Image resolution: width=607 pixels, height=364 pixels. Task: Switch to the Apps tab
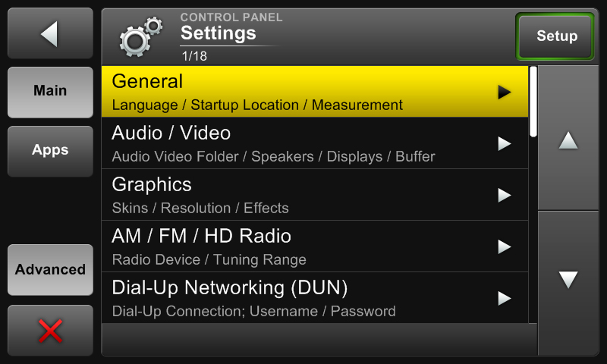coord(50,150)
